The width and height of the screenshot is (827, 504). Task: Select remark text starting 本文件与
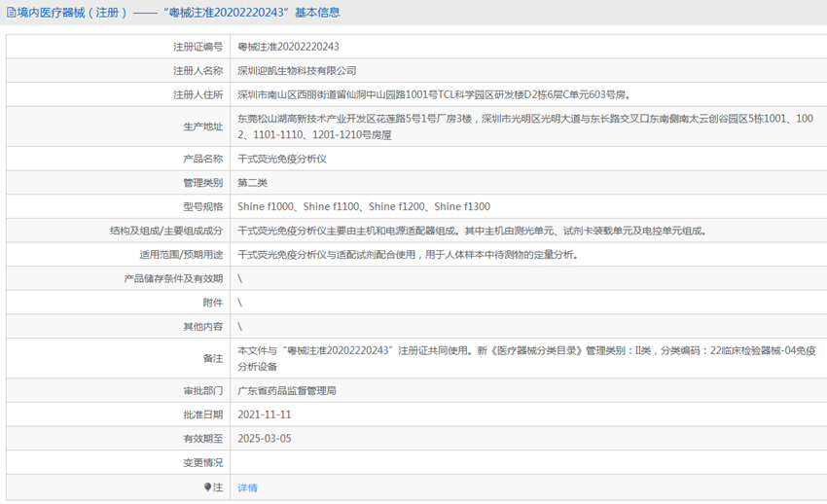click(526, 358)
